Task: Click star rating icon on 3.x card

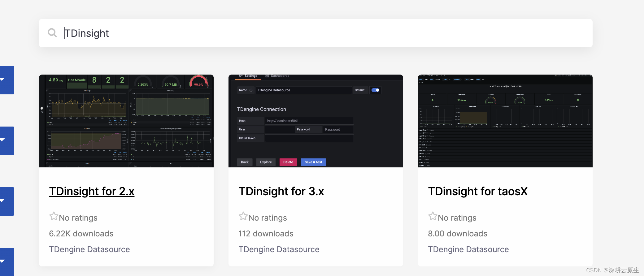Action: point(243,216)
